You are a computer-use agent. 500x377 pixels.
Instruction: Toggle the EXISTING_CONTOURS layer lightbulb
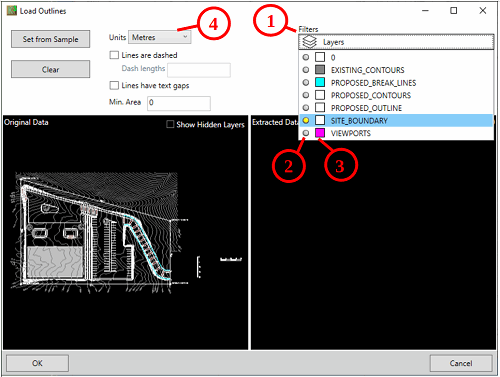tap(306, 70)
